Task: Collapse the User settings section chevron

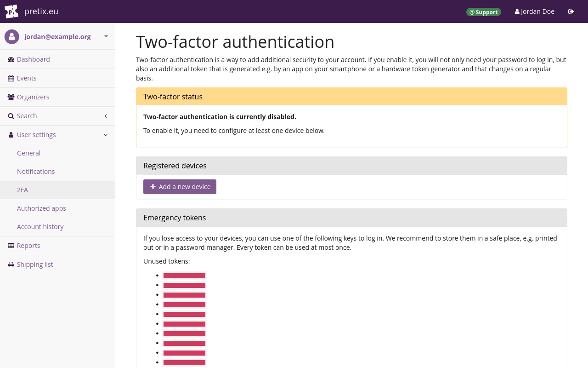Action: pyautogui.click(x=106, y=134)
